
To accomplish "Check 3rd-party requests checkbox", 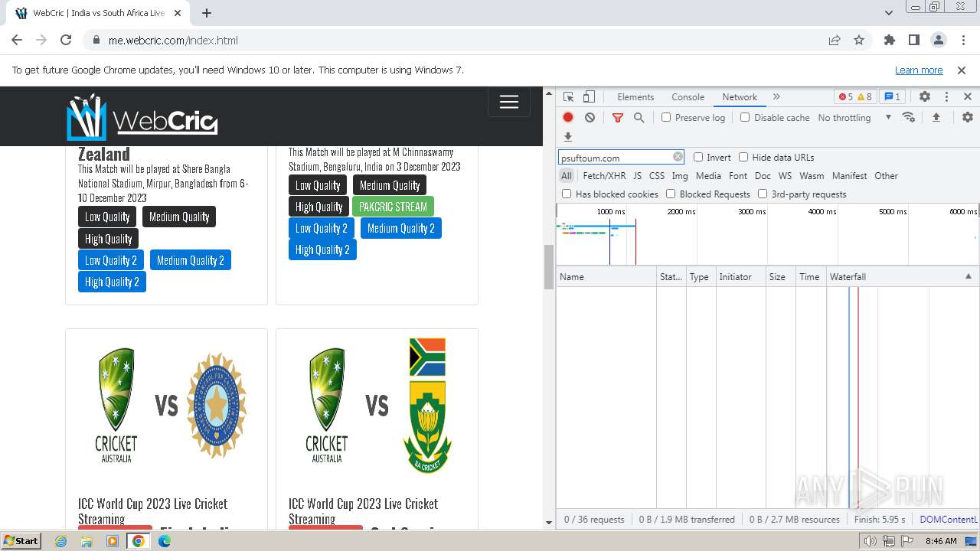I will (x=763, y=194).
